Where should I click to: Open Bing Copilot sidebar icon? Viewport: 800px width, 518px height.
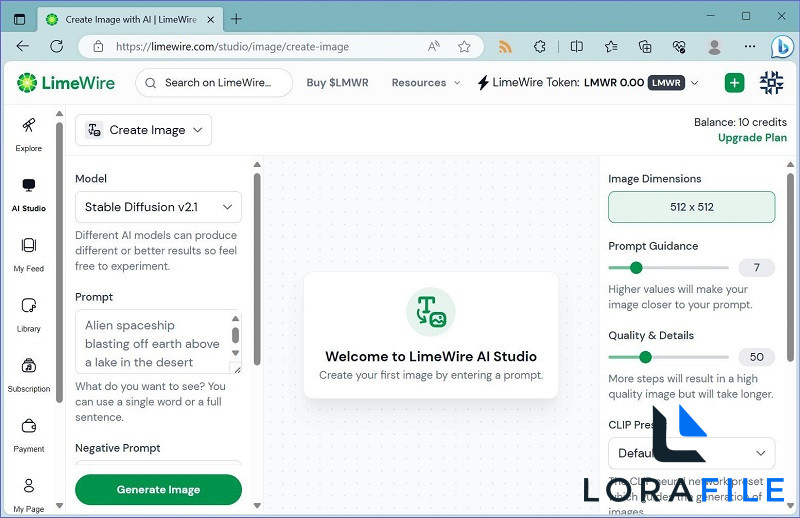[x=782, y=47]
